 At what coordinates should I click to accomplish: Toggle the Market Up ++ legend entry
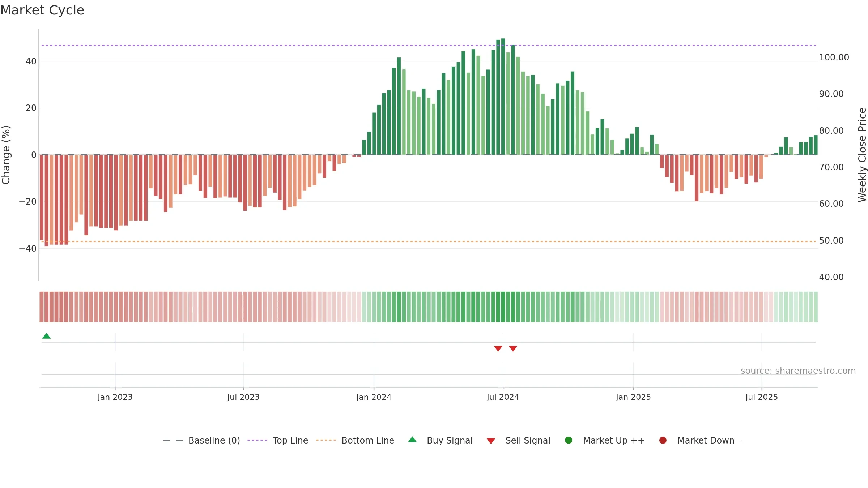point(605,440)
